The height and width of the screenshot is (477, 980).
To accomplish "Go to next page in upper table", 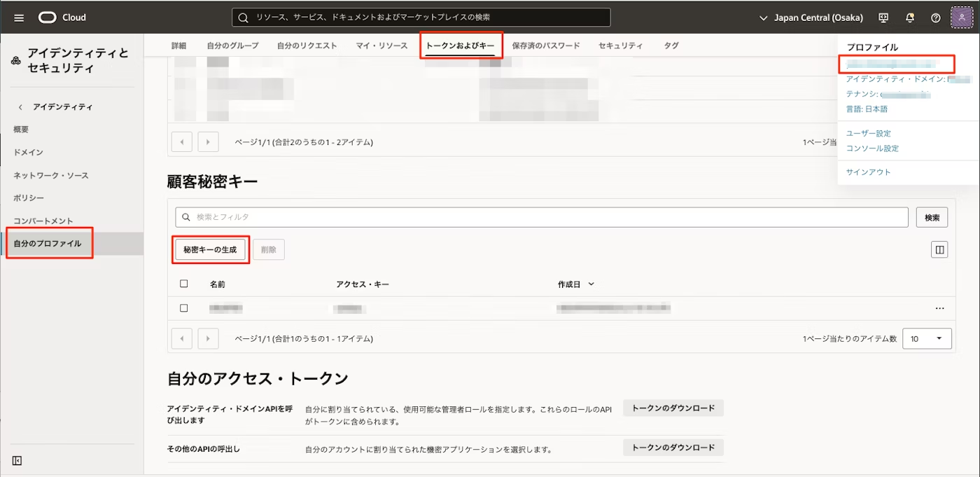I will (208, 142).
